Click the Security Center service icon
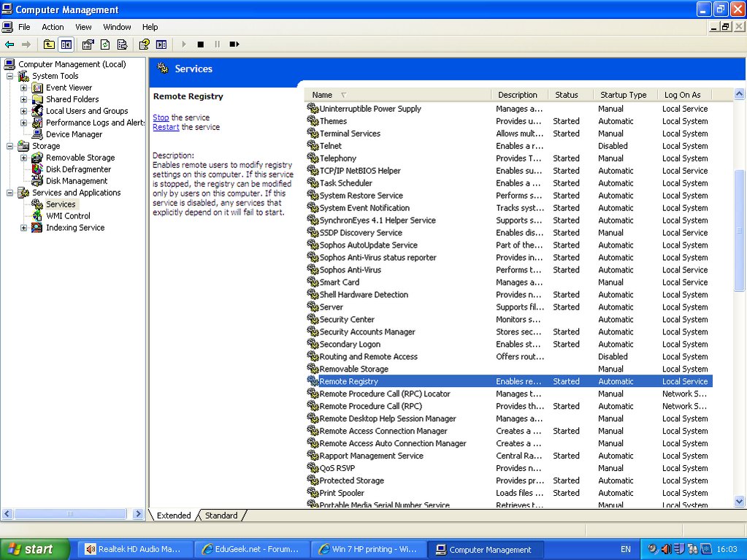This screenshot has width=747, height=560. click(x=313, y=319)
